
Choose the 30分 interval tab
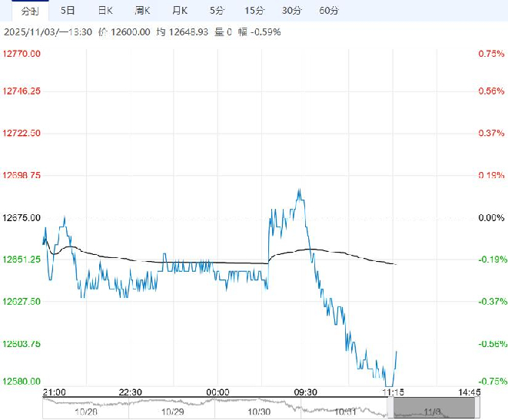[x=292, y=11]
